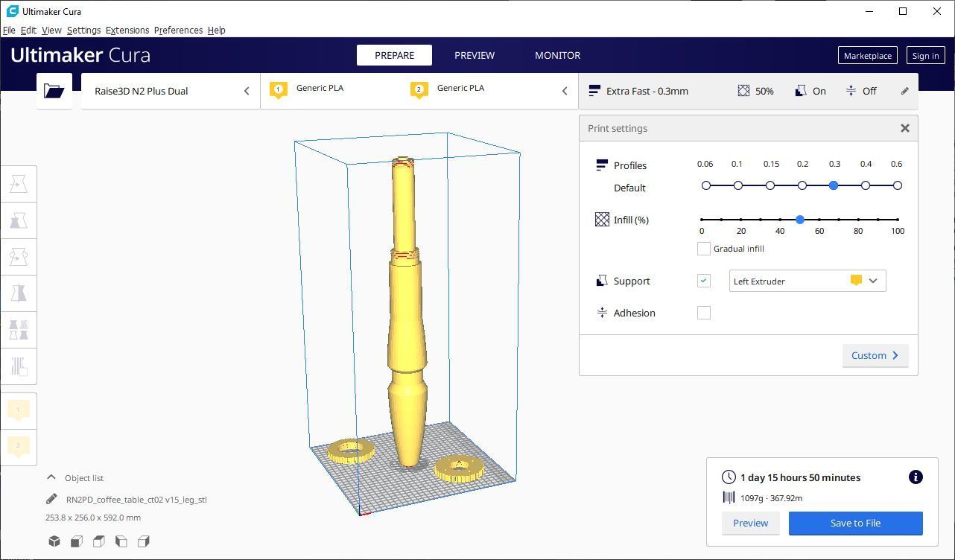This screenshot has width=955, height=560.
Task: Select the 0.06 profile radio point
Action: tap(706, 185)
